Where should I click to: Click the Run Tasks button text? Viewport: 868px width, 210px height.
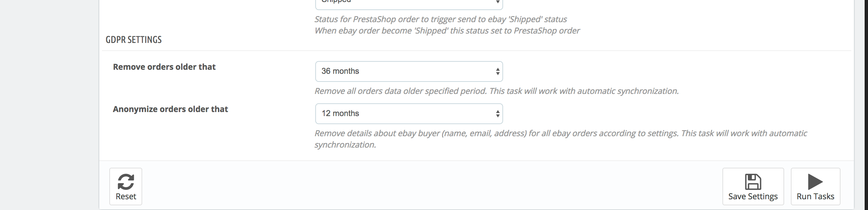(815, 196)
